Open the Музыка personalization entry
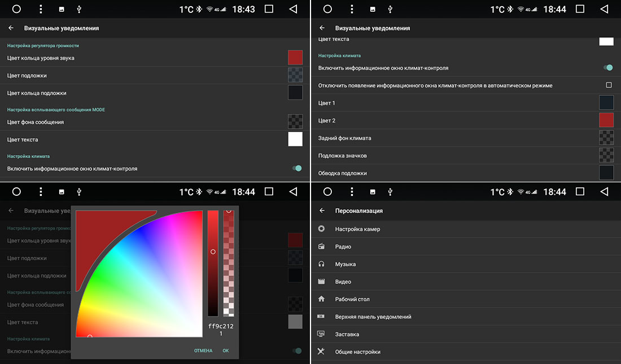 tap(466, 264)
